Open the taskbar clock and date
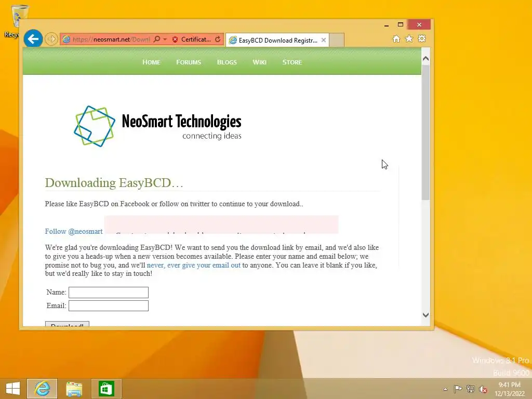Viewport: 532px width, 399px height. [x=510, y=389]
